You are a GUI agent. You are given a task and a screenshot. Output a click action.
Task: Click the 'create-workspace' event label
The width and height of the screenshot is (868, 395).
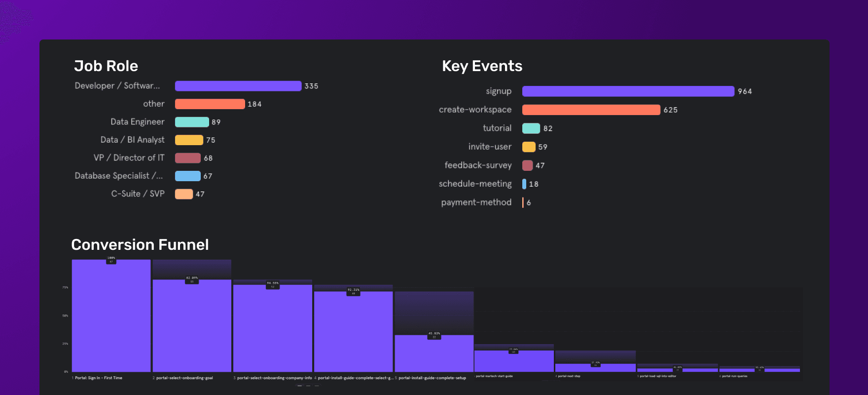tap(475, 110)
